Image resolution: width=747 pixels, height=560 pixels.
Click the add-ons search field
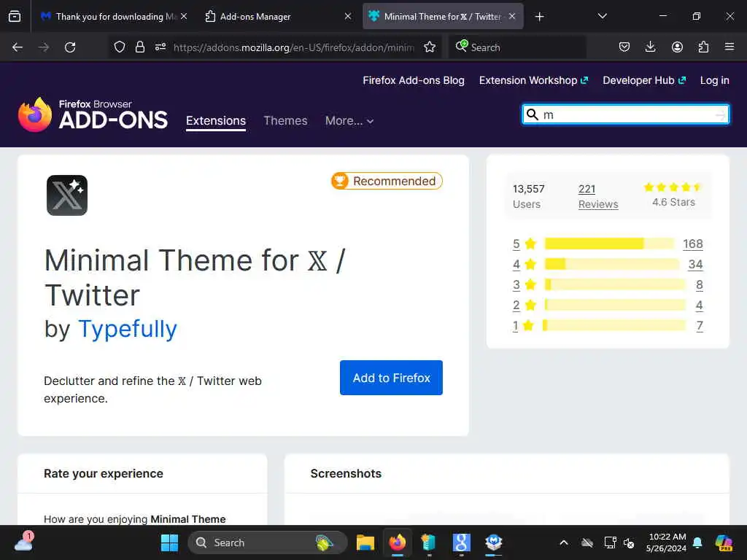pyautogui.click(x=625, y=114)
